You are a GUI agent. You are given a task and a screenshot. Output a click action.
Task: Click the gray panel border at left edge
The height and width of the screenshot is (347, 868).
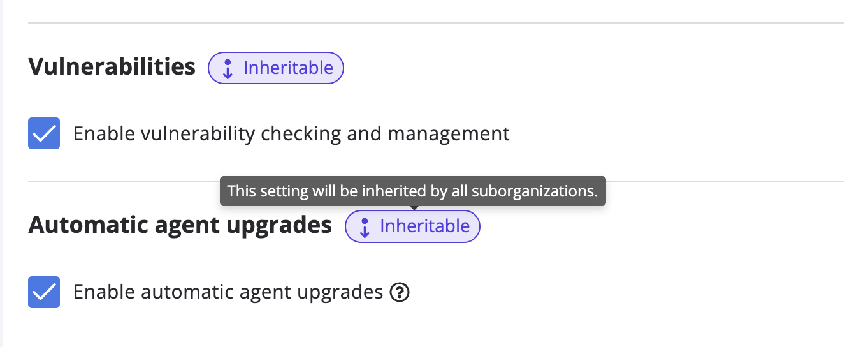pyautogui.click(x=1, y=173)
